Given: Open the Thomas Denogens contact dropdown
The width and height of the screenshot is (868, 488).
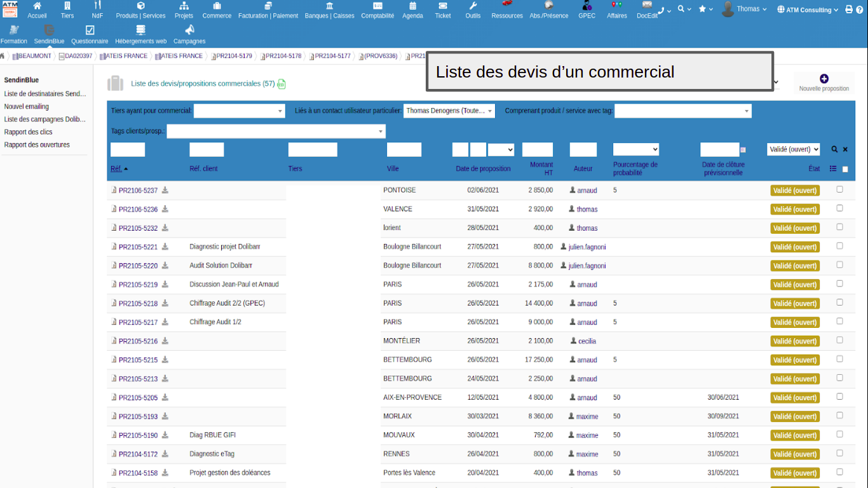Looking at the screenshot, I should [449, 111].
